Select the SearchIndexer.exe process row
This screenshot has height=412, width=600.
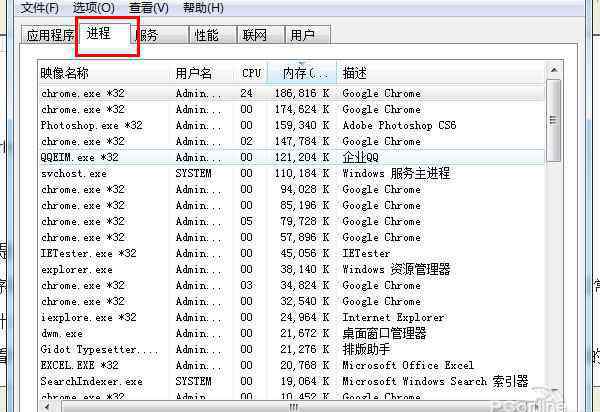point(292,381)
